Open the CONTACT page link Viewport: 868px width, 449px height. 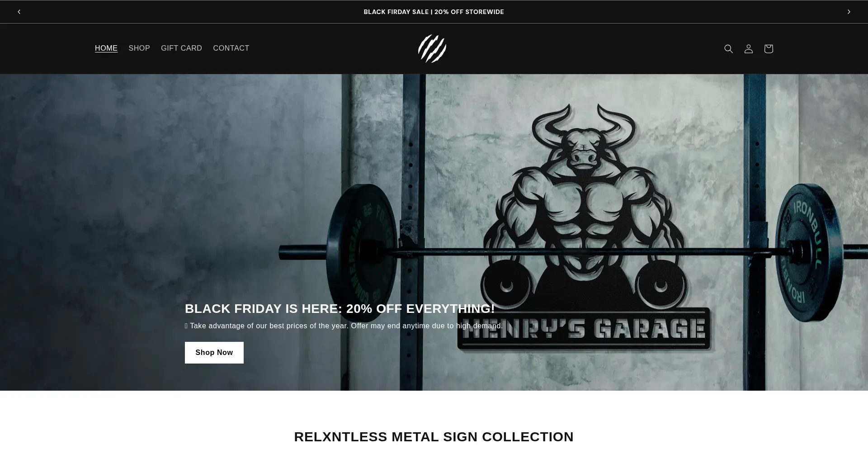coord(231,48)
